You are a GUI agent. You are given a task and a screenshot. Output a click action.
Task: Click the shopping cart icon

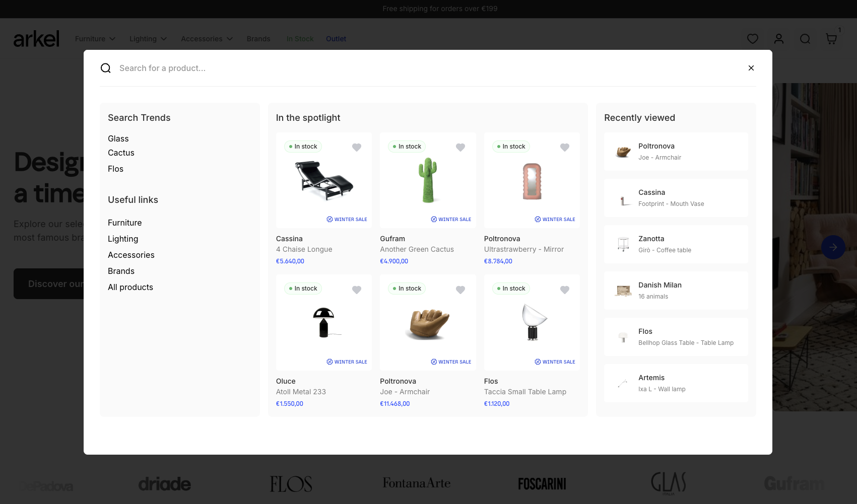coord(831,39)
